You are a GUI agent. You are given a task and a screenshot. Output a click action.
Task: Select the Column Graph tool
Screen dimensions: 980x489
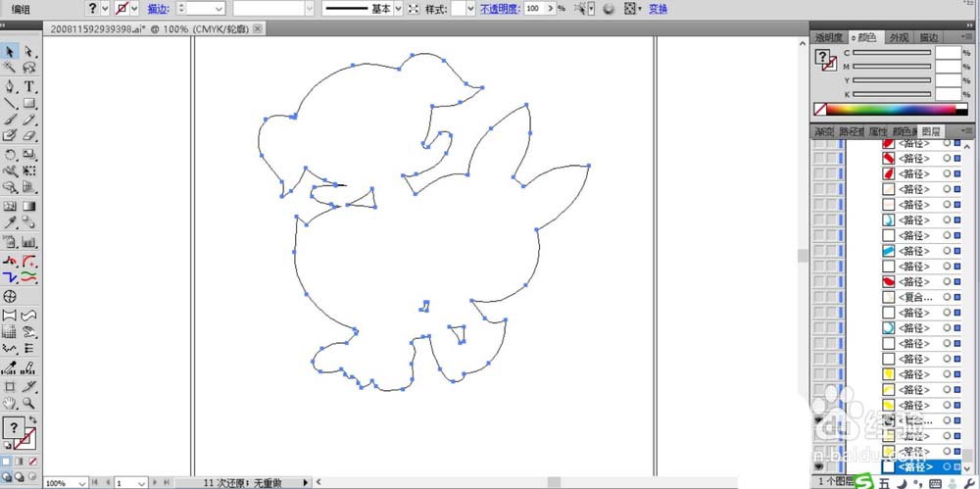click(28, 242)
